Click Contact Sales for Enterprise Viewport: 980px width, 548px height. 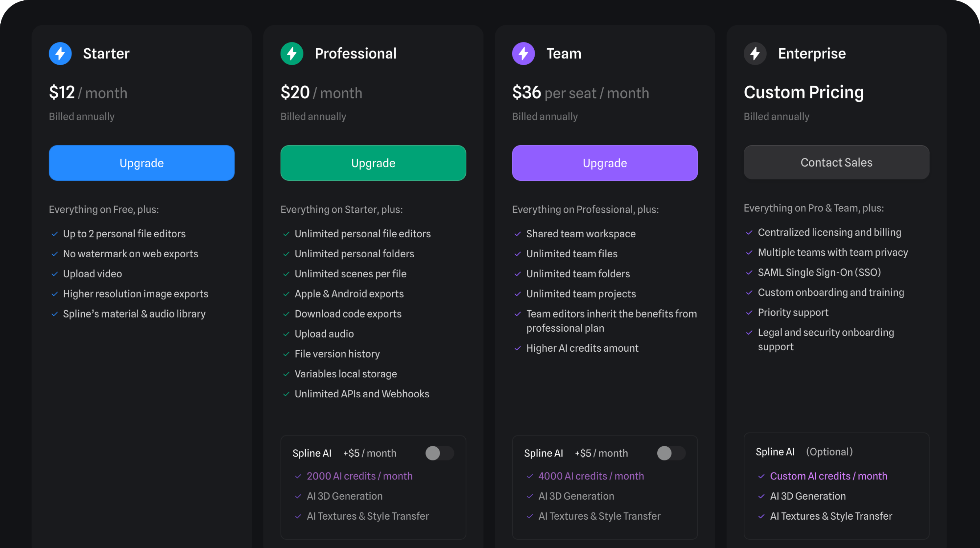[x=836, y=162]
